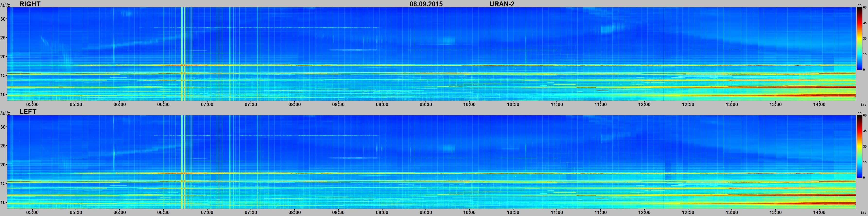Click 13:00 on the RIGHT panel time axis
This screenshot has height=216, width=868.
pyautogui.click(x=732, y=104)
